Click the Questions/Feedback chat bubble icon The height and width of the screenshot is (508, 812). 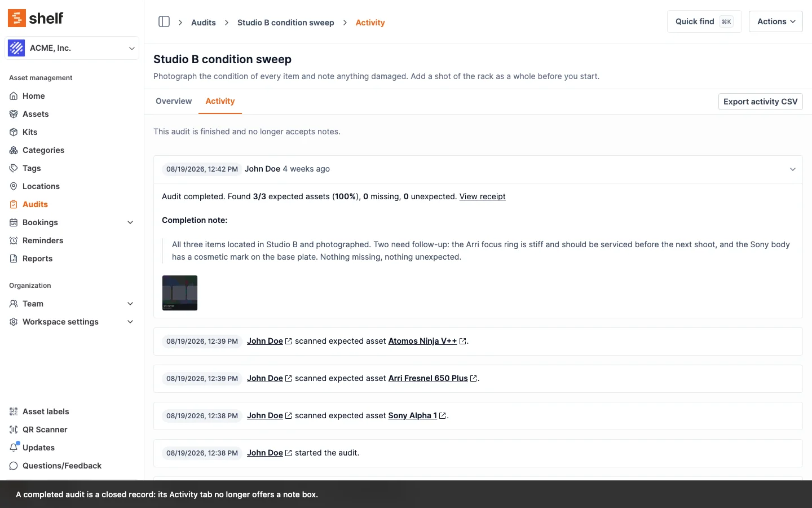click(14, 466)
